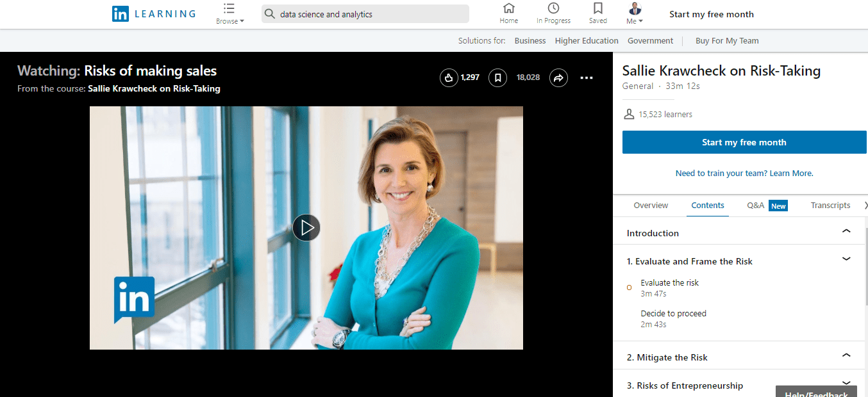
Task: Open the Browse menu
Action: pyautogui.click(x=230, y=14)
